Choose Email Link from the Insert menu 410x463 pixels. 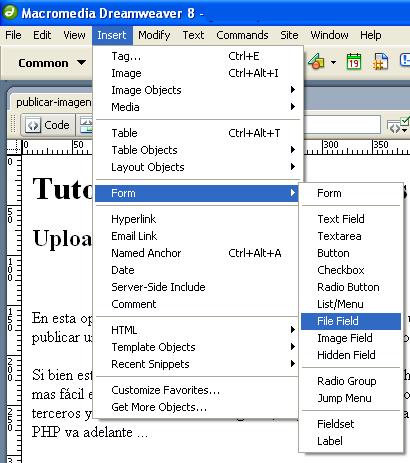tap(197, 236)
